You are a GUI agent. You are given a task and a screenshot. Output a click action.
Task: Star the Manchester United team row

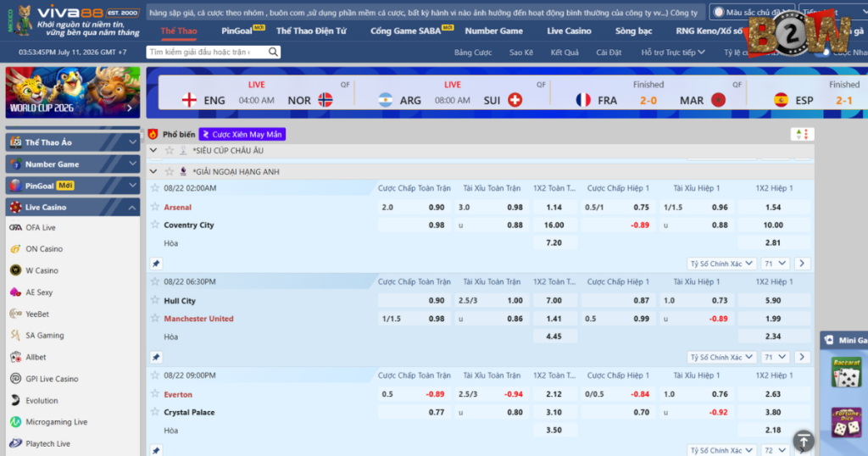(x=155, y=318)
